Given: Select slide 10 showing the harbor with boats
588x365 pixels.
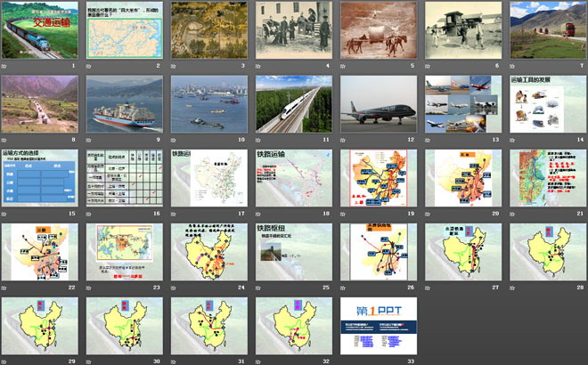Looking at the screenshot, I should point(209,104).
